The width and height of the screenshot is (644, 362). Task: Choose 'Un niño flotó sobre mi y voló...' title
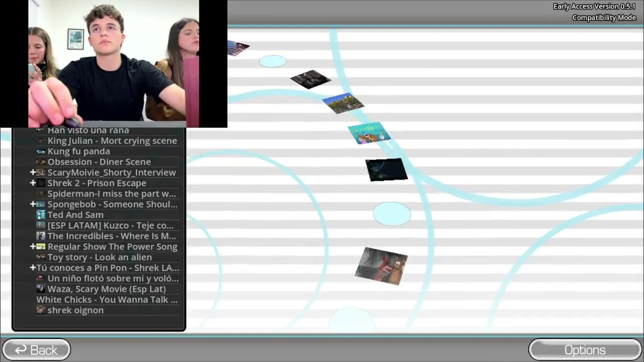pos(113,278)
